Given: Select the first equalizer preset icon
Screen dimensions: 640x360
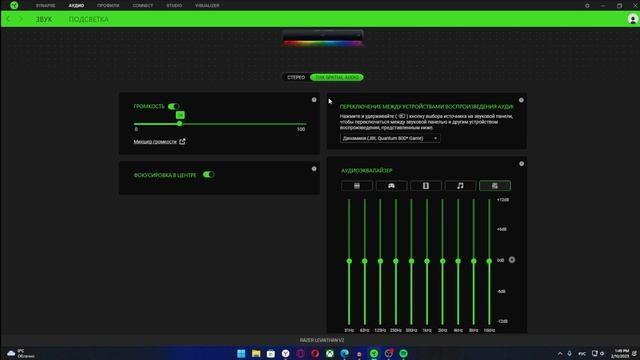Looking at the screenshot, I should click(357, 186).
